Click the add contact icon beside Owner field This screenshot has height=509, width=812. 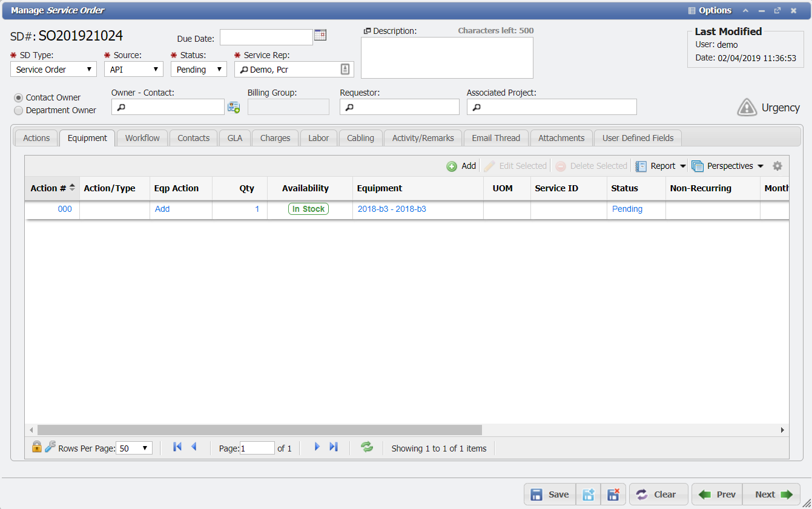pos(234,107)
